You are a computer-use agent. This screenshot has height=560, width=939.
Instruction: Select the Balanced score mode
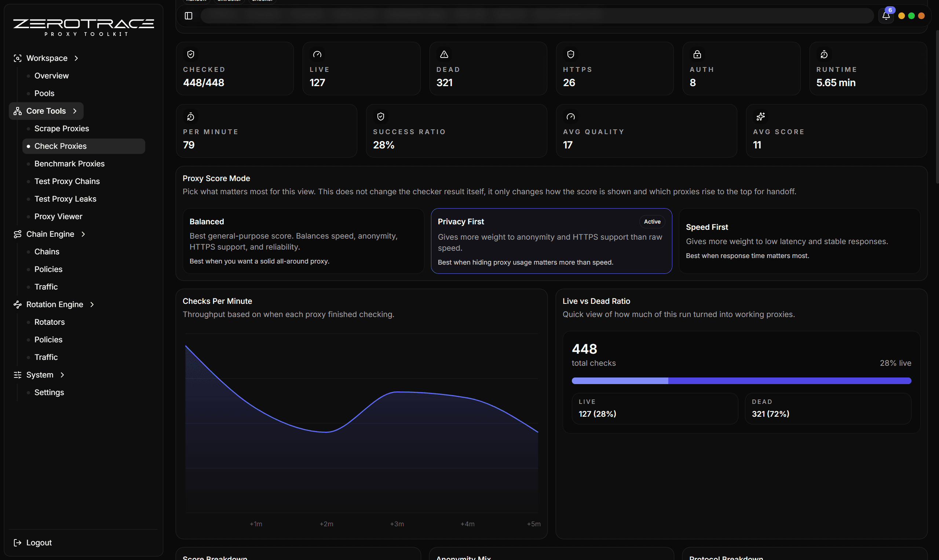click(x=303, y=241)
